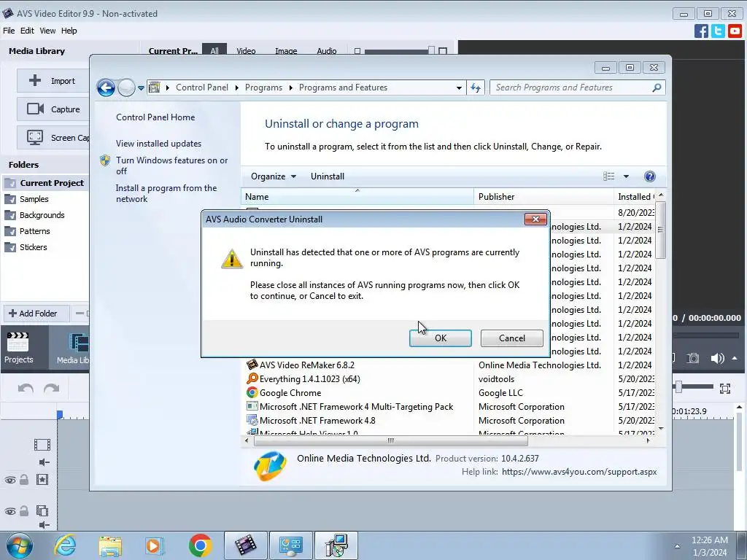
Task: Click the fit-to-screen zoom icon
Action: click(x=725, y=389)
